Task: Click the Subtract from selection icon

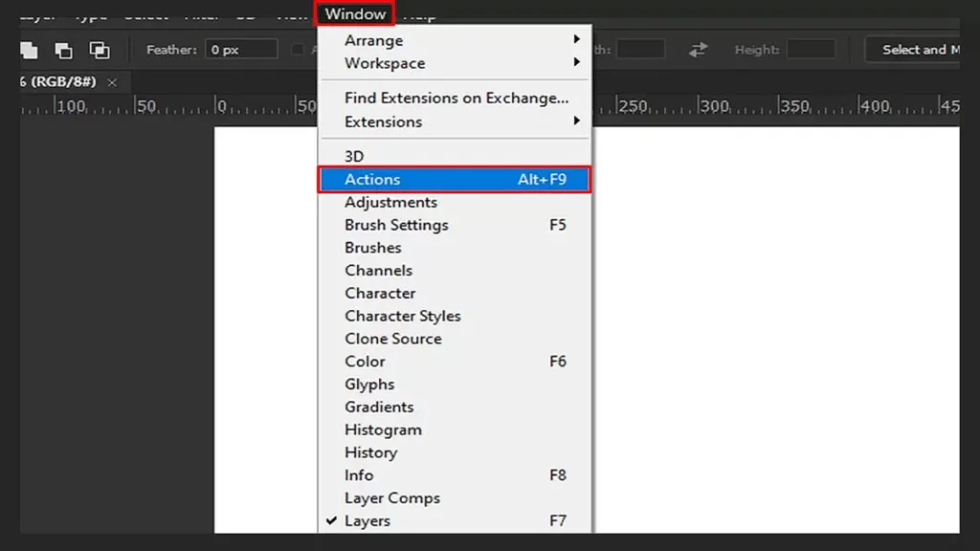Action: pyautogui.click(x=64, y=50)
